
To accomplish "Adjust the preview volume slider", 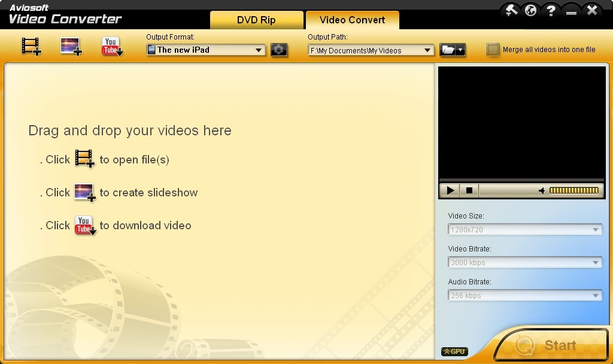I will pyautogui.click(x=574, y=190).
